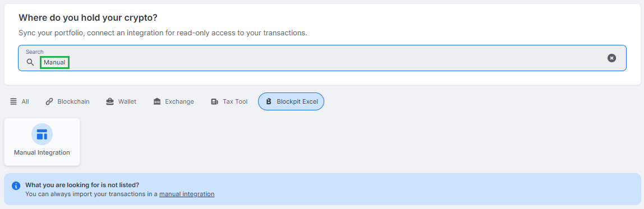Choose the Wallet category label
Image resolution: width=644 pixels, height=209 pixels.
127,101
